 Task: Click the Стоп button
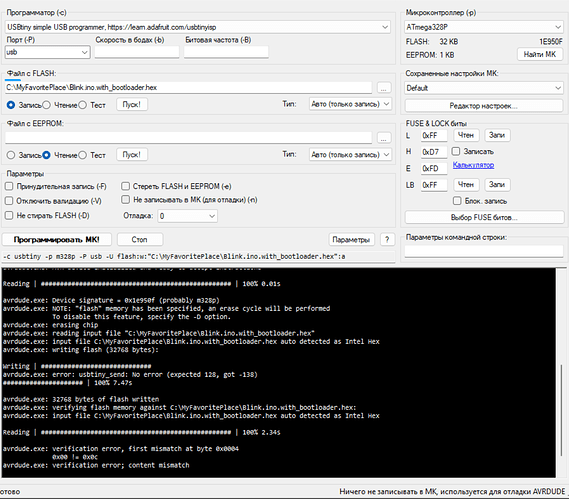click(x=140, y=240)
